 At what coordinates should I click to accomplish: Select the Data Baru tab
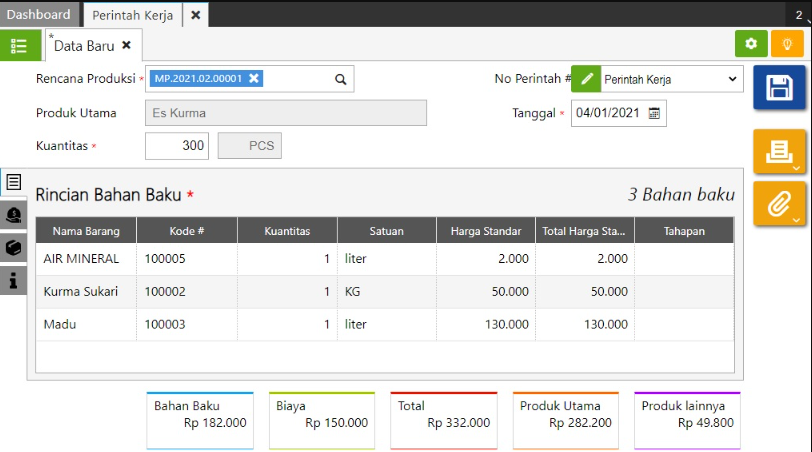point(84,45)
